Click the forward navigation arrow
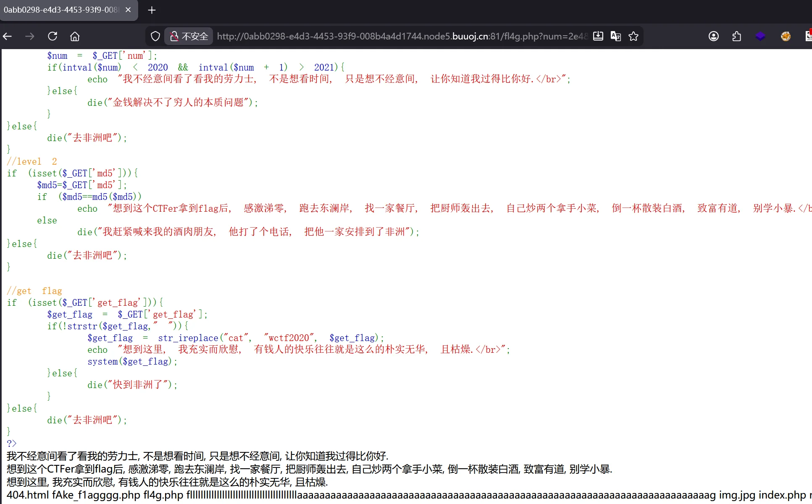This screenshot has height=504, width=812. coord(30,37)
